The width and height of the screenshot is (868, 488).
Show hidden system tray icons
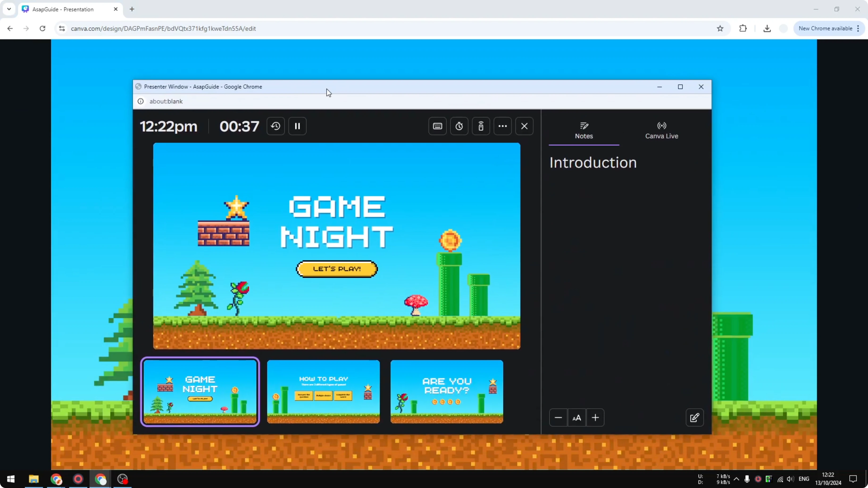[737, 479]
